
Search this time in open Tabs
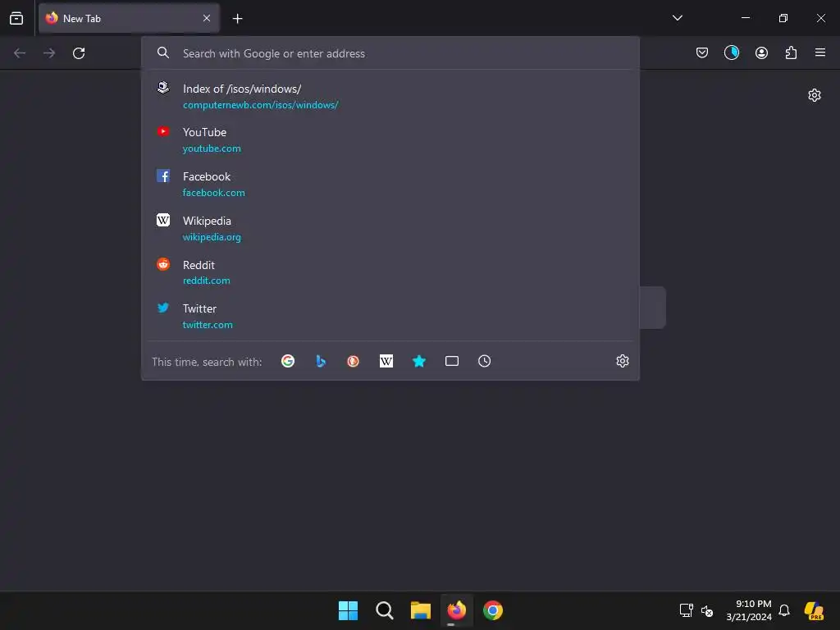click(x=452, y=361)
